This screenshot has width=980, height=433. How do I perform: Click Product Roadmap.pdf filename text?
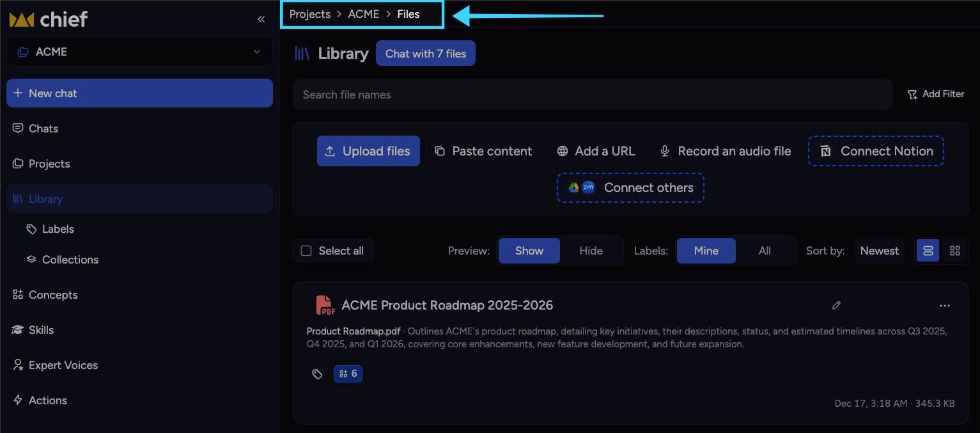click(x=354, y=331)
